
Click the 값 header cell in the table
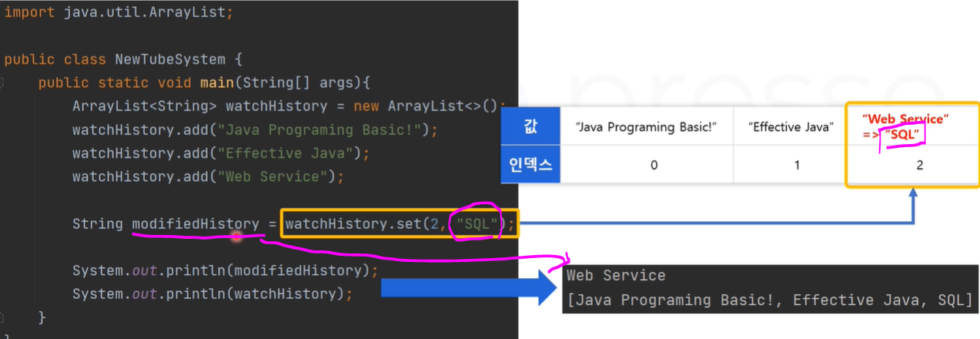coord(530,126)
